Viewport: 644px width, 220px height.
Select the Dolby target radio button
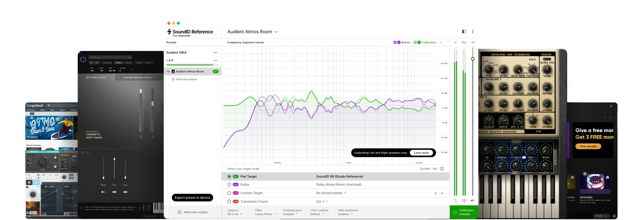(x=229, y=185)
